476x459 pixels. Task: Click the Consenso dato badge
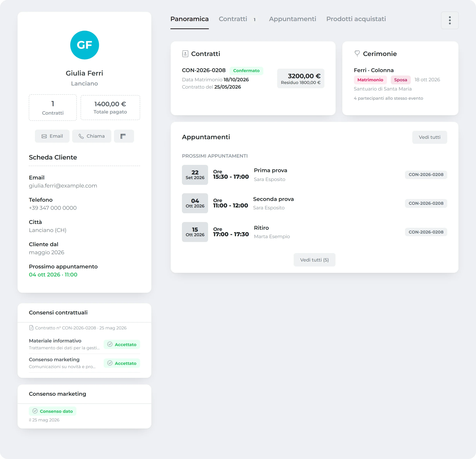(53, 411)
